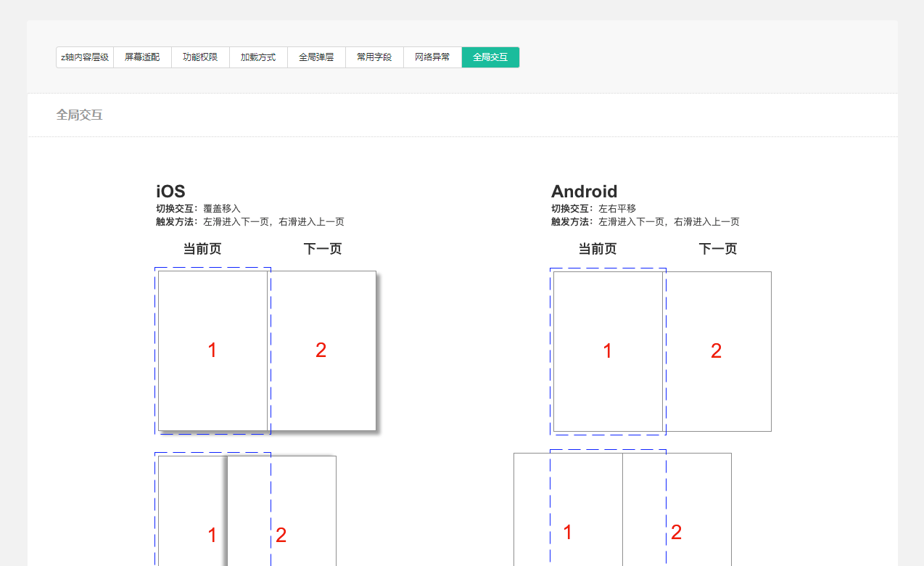Open the 加载方式 tab
Screen dimensions: 924x566
pyautogui.click(x=258, y=57)
